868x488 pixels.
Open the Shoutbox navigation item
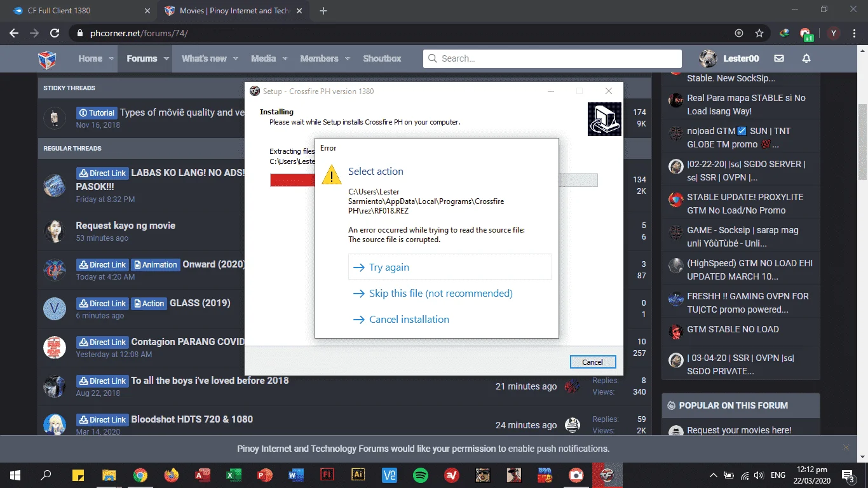(x=382, y=58)
